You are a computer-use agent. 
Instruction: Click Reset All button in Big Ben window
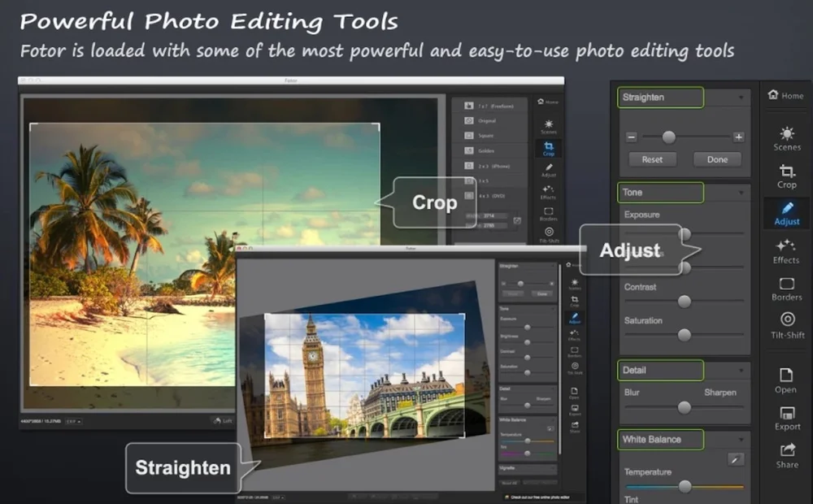tap(509, 483)
